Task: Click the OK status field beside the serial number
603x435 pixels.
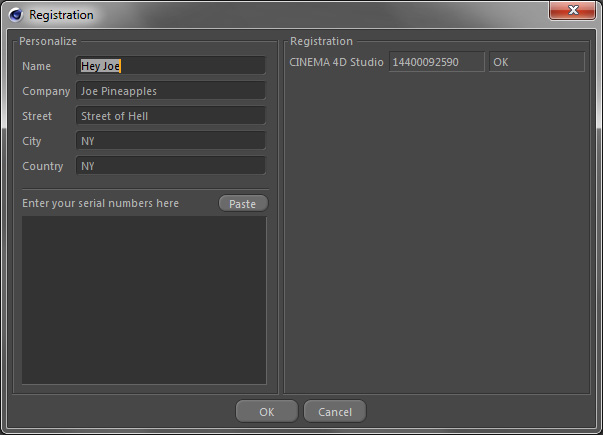Action: coord(537,62)
